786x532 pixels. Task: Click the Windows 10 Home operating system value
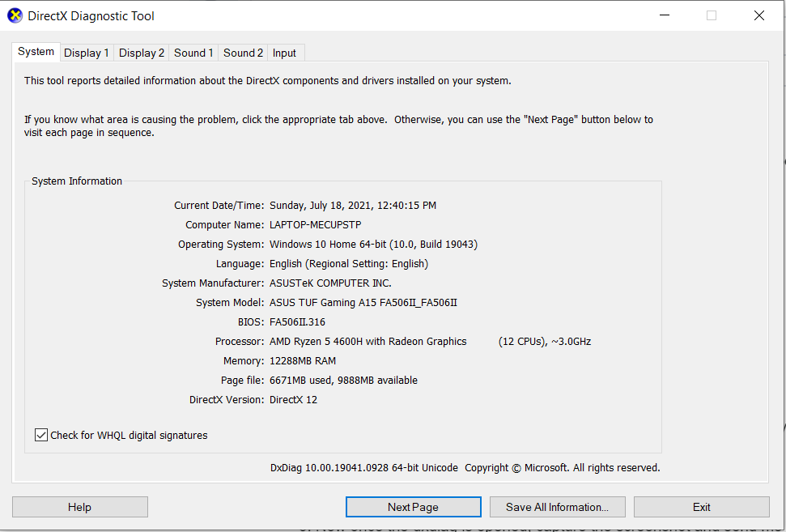click(373, 245)
